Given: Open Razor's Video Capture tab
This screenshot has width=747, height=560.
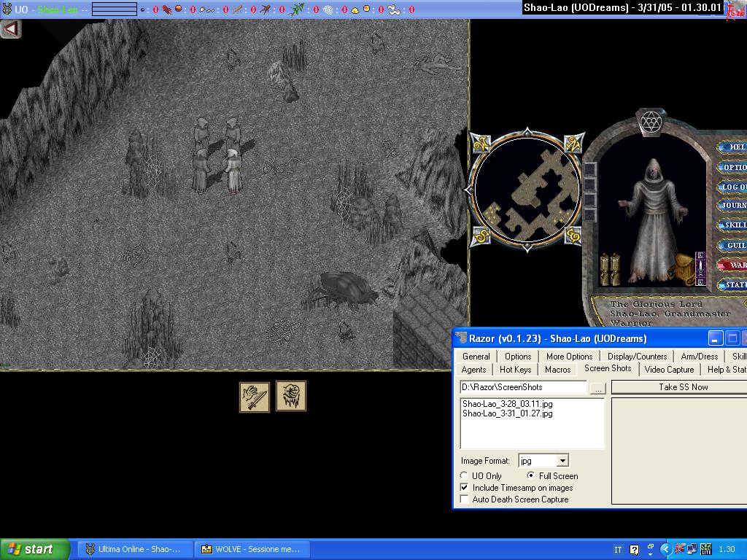Looking at the screenshot, I should click(x=669, y=370).
